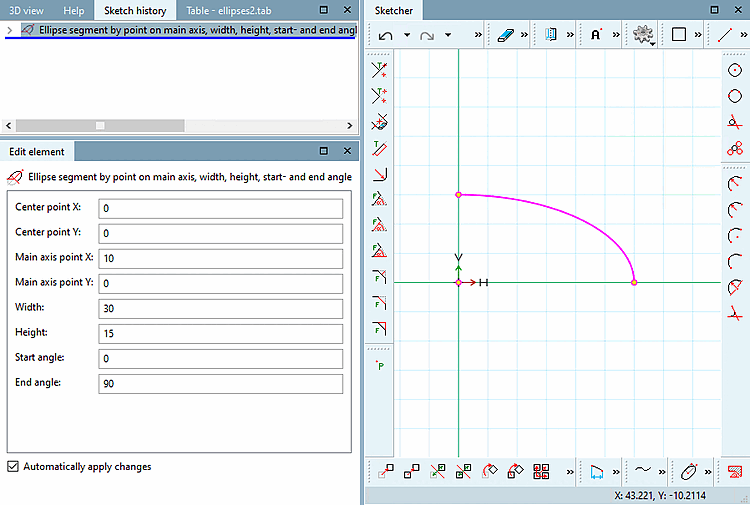Select the Eraser tool in Sketcher toolbar
This screenshot has width=750, height=505.
[505, 35]
